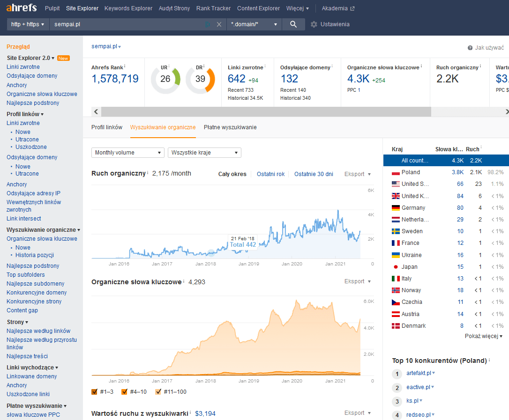Open Eksport menu for Organiczne słowa kluczowe
Viewport: 509px width, 420px height.
pyautogui.click(x=358, y=281)
